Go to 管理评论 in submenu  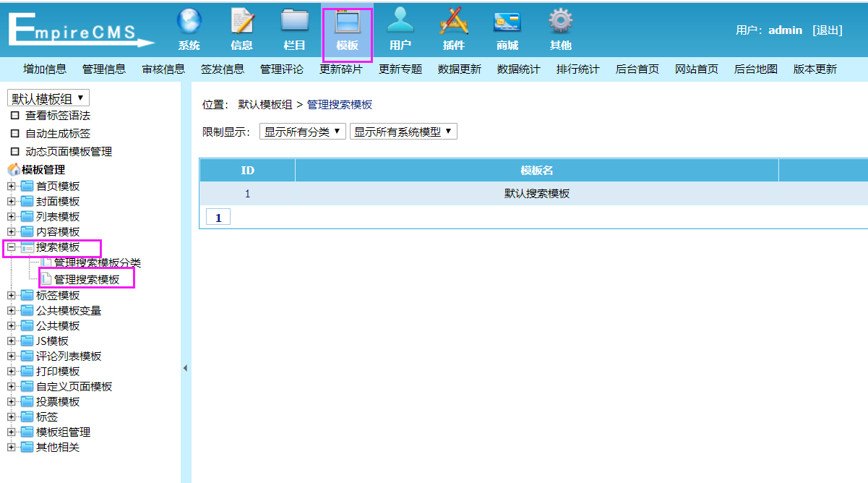tap(282, 69)
